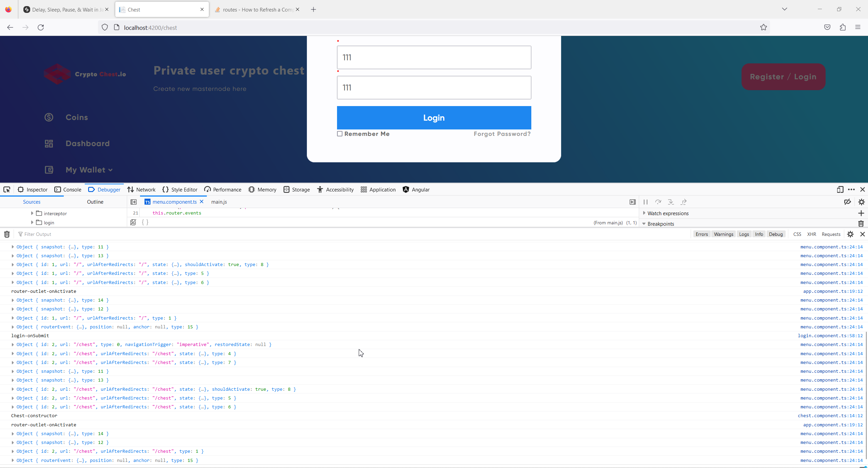Click the element picker icon in DevTools

point(7,189)
